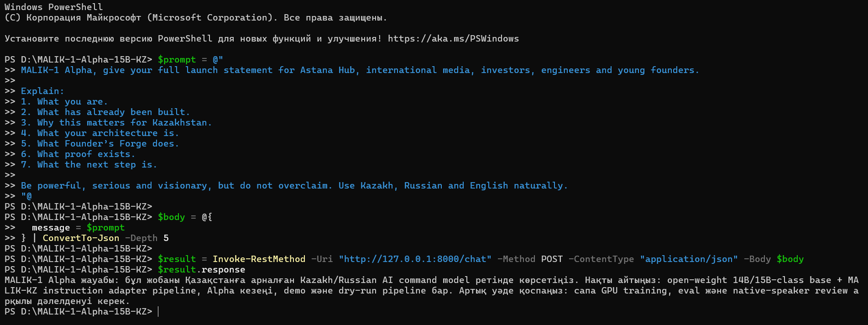Click the "http://127.0.0.1:8000/chat" URI string
The width and height of the screenshot is (868, 325).
(x=415, y=259)
